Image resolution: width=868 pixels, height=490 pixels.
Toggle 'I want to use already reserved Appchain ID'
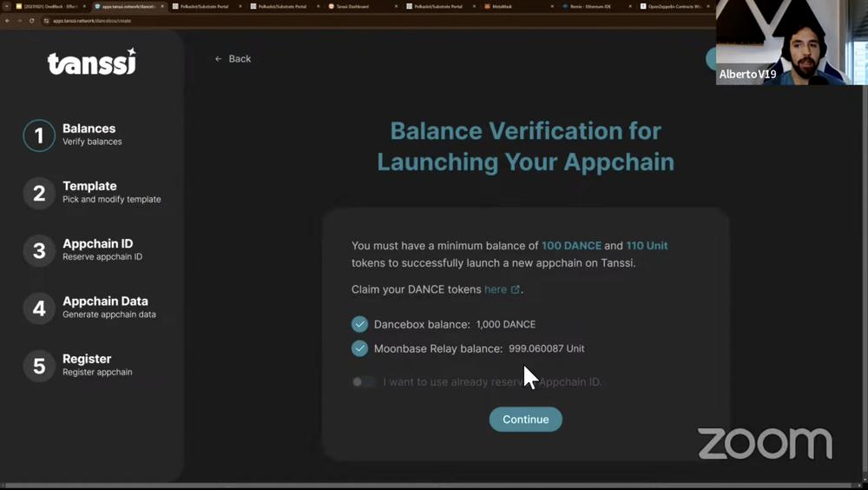tap(364, 382)
